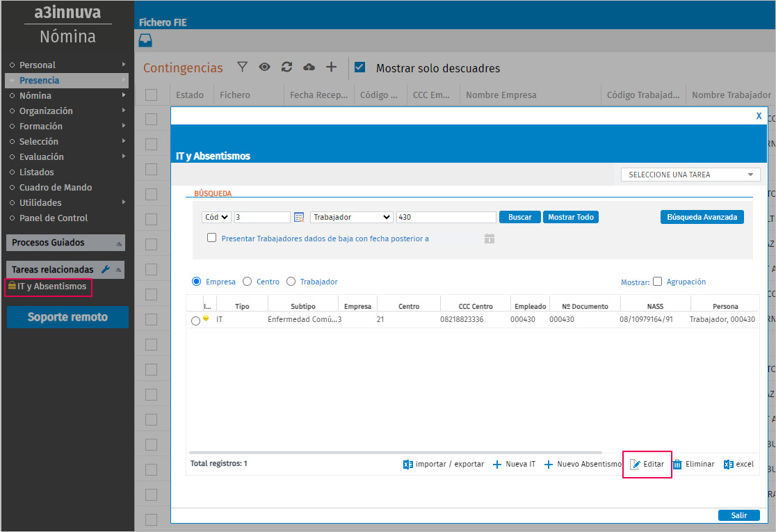Viewport: 776px width, 532px height.
Task: Open the Cód search type dropdown
Action: tap(216, 217)
